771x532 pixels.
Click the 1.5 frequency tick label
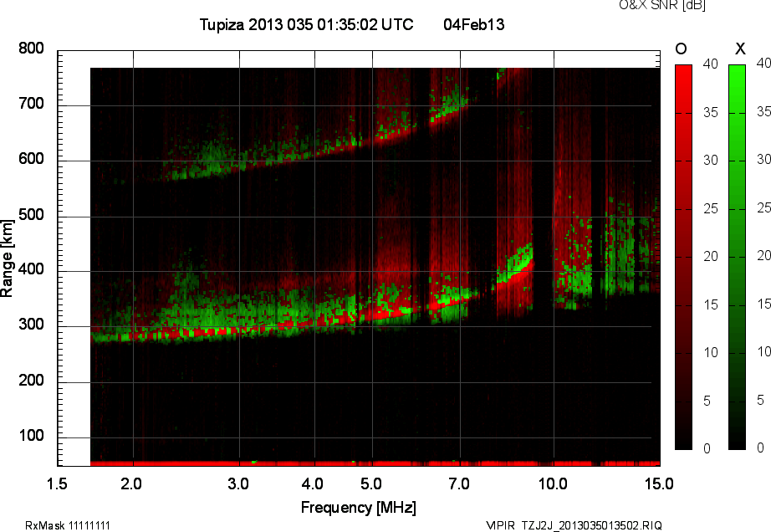(57, 483)
